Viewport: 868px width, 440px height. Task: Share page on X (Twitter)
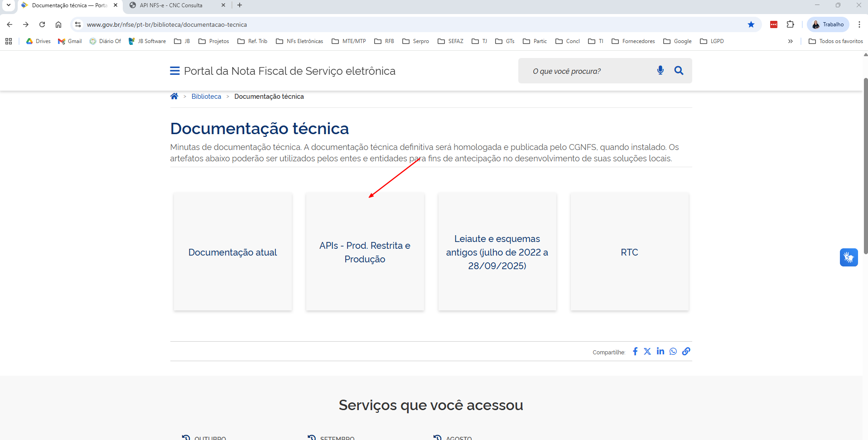[x=647, y=351]
